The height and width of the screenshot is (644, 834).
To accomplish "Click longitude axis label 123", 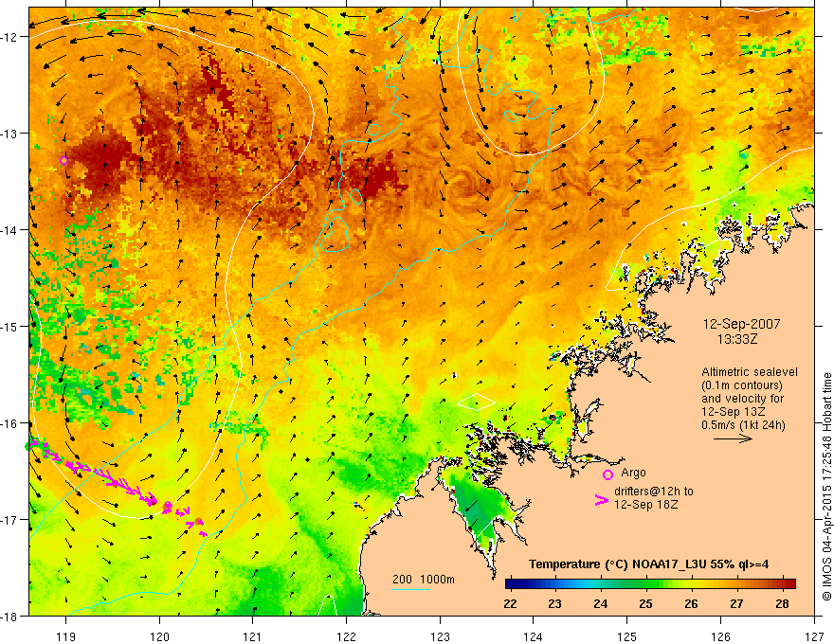I will coord(440,636).
